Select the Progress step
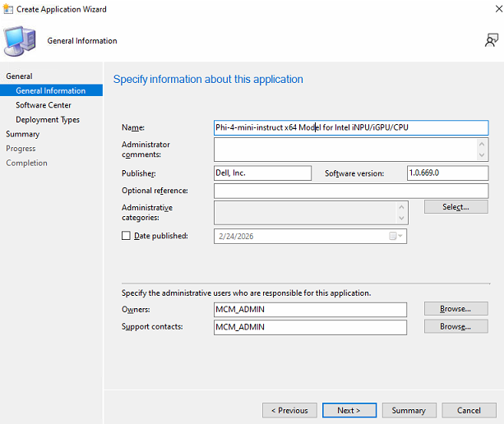 tap(21, 149)
